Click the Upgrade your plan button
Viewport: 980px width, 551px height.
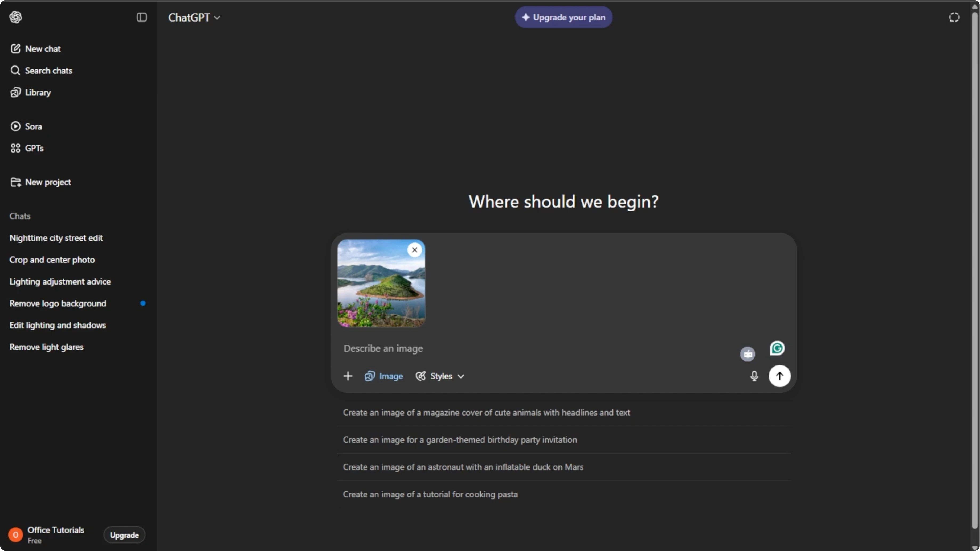tap(563, 18)
